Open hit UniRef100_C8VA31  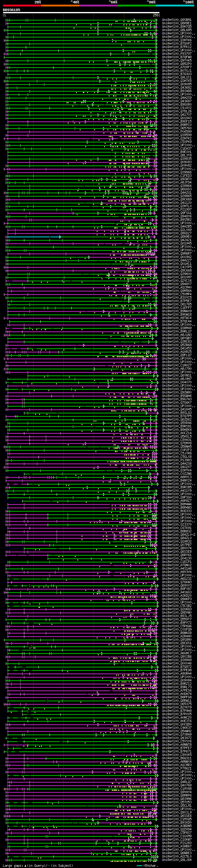(x=176, y=440)
